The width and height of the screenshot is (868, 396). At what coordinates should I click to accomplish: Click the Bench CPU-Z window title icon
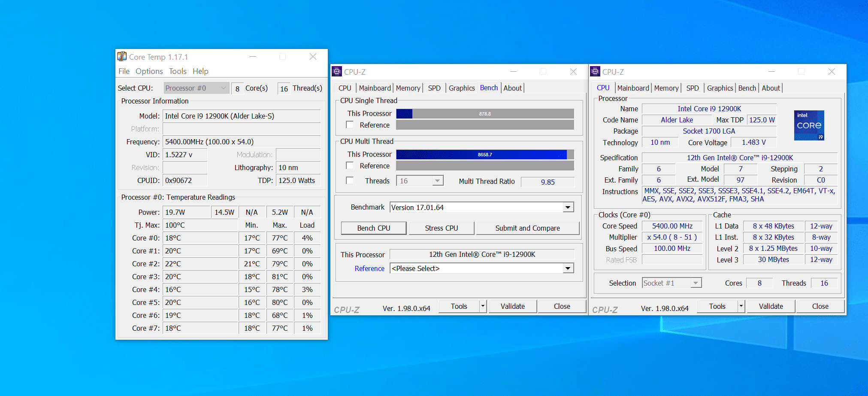click(337, 71)
